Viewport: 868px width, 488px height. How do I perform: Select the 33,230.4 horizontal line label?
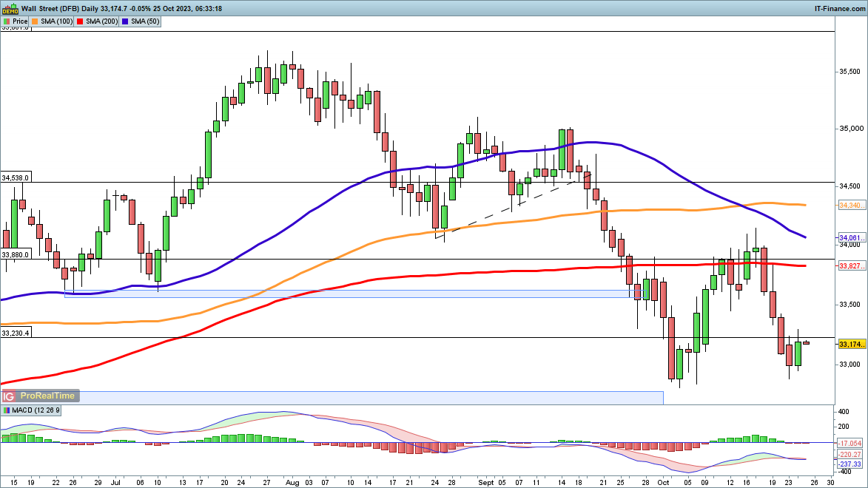16,333
